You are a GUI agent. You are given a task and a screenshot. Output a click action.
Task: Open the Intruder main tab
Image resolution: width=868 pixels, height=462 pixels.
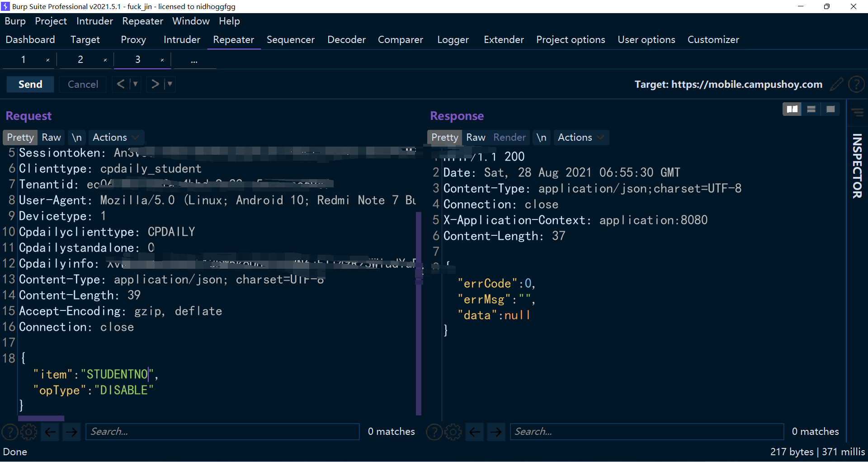pyautogui.click(x=182, y=40)
